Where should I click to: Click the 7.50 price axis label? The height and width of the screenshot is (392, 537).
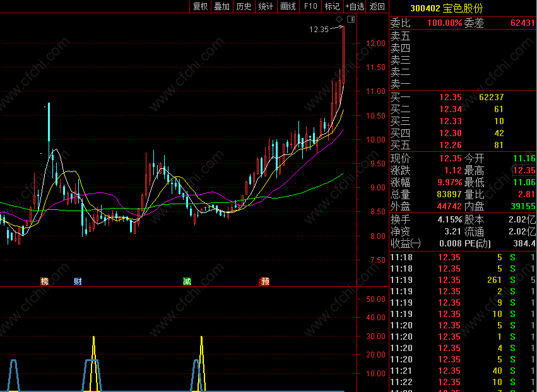tap(378, 260)
